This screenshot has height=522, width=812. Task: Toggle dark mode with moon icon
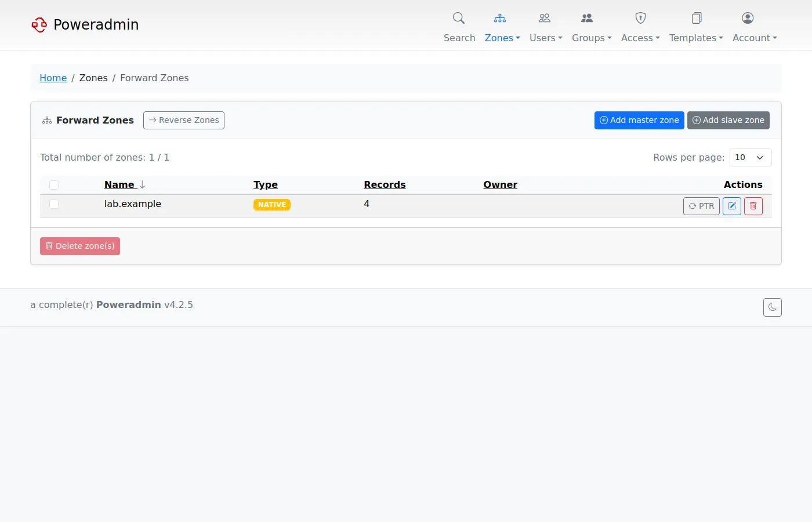[x=773, y=307]
